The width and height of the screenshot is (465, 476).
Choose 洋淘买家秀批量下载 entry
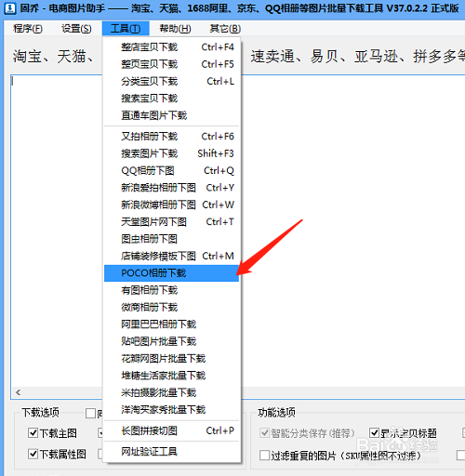tap(171, 410)
